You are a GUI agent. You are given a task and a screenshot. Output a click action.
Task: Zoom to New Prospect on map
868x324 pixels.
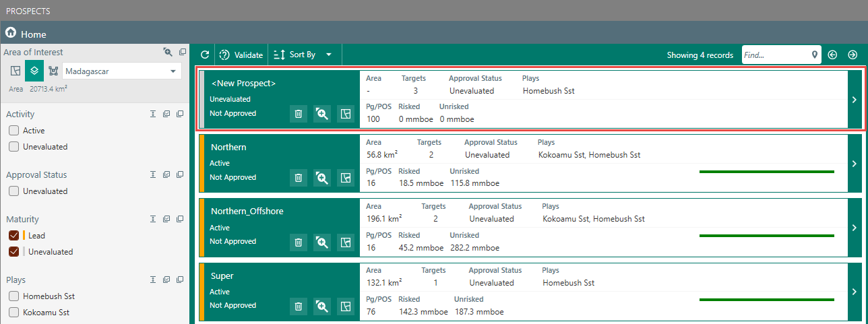click(322, 114)
